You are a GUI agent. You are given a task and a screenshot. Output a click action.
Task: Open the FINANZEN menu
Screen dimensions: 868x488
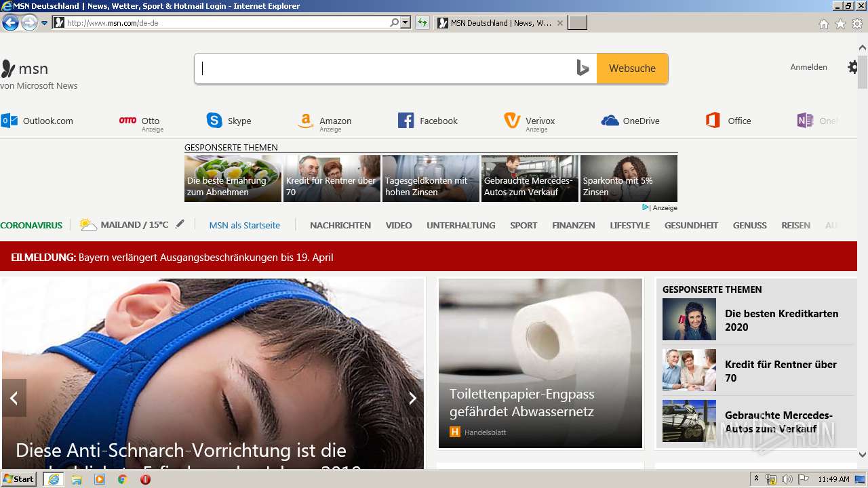[574, 225]
